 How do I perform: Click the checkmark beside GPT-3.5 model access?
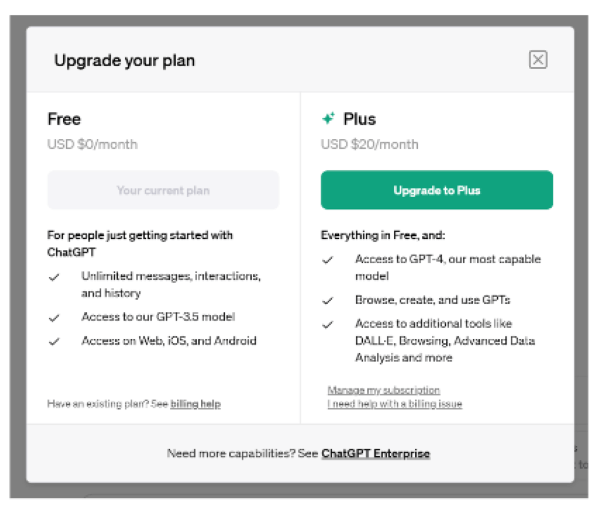54,318
